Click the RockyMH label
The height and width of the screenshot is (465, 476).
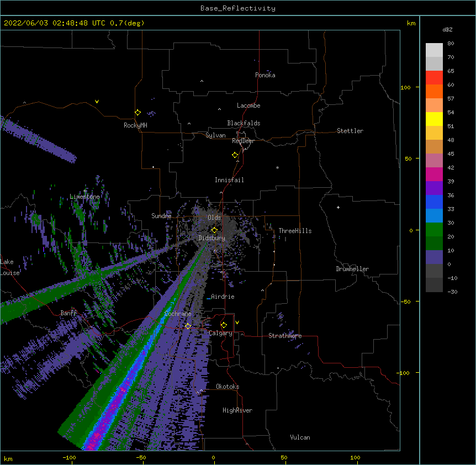point(135,125)
